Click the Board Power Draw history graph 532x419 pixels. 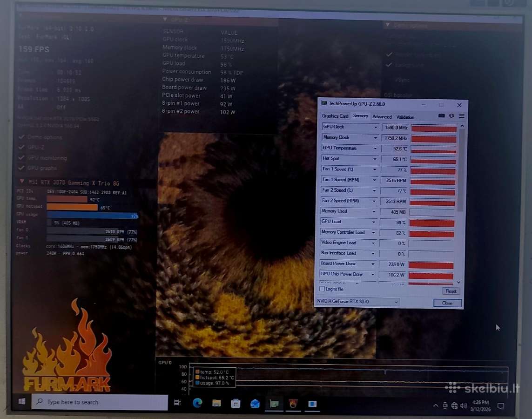click(x=431, y=265)
